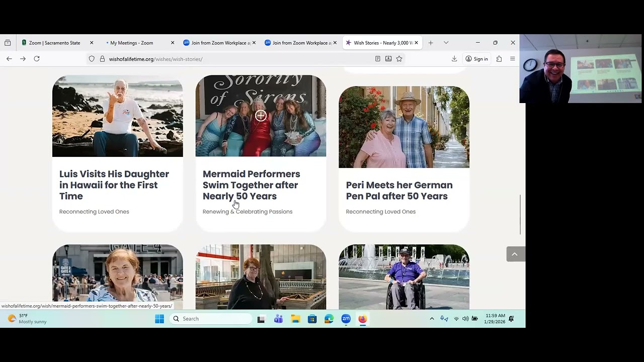Close the Zoom | Sacramento State tab
Screen dimensions: 644x362
[x=91, y=43]
